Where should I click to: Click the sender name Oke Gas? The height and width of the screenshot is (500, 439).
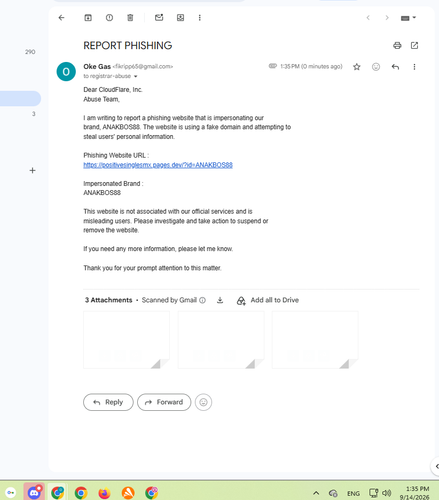tap(97, 66)
